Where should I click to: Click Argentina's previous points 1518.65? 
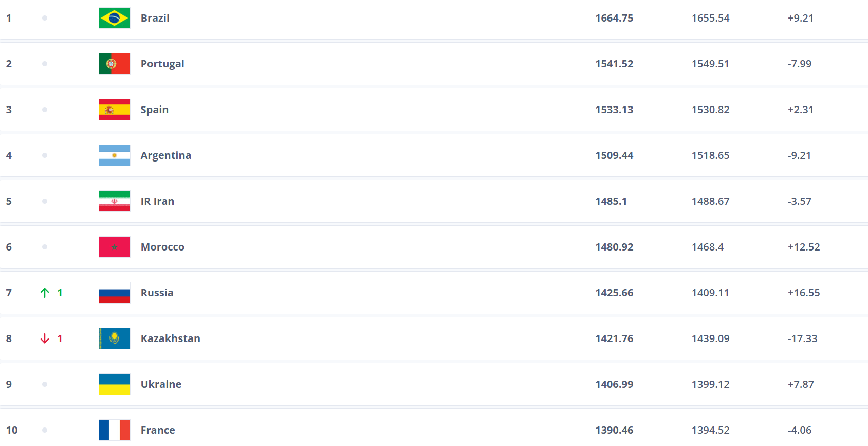(710, 155)
